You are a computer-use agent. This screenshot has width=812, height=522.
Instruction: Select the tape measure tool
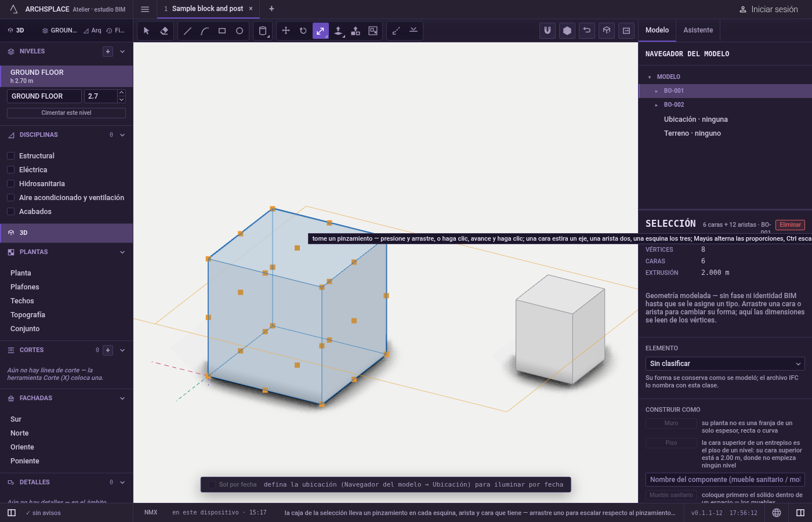396,31
